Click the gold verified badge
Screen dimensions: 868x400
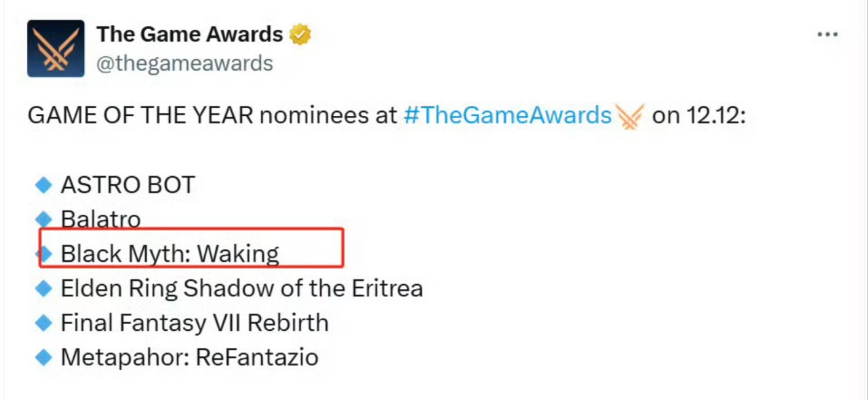coord(300,34)
